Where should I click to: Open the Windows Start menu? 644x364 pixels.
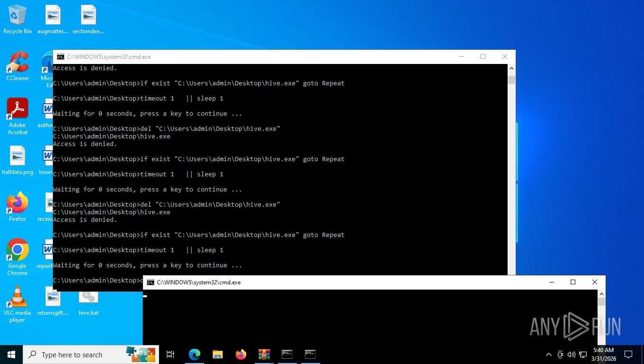tap(11, 355)
